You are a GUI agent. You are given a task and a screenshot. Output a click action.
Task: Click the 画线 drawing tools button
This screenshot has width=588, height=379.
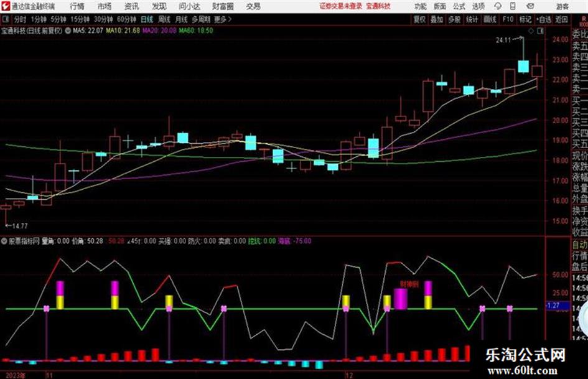[489, 19]
